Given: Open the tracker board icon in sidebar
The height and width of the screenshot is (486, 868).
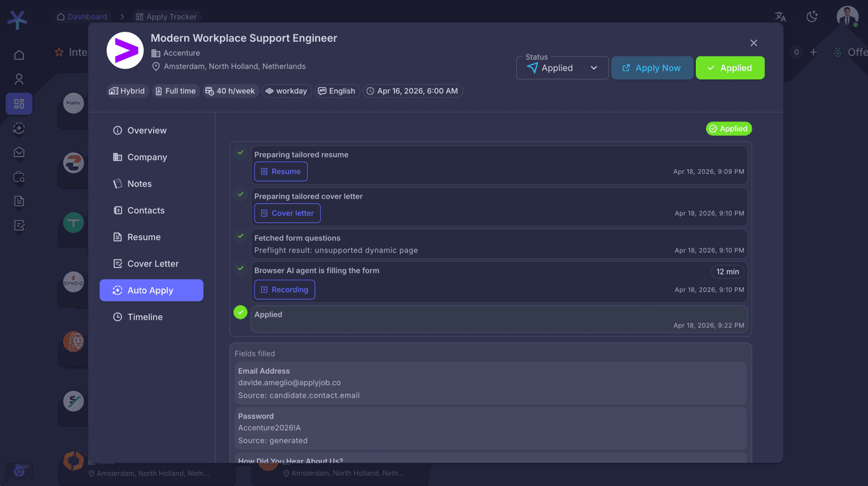Looking at the screenshot, I should [x=19, y=104].
